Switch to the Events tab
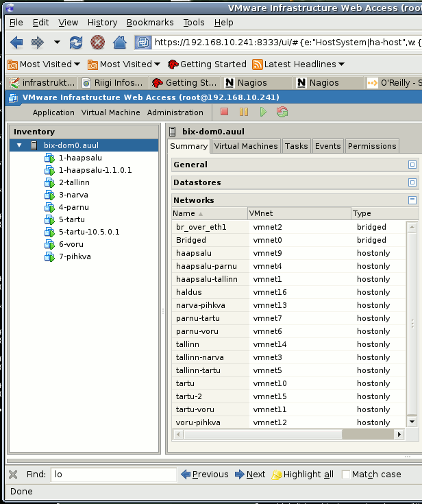This screenshot has width=422, height=504. pyautogui.click(x=328, y=146)
